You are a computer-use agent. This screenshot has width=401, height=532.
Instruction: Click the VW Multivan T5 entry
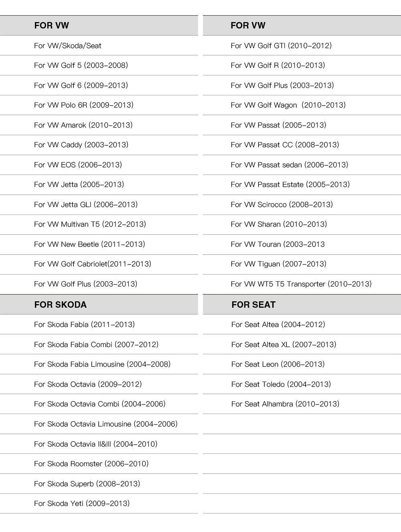click(x=90, y=224)
